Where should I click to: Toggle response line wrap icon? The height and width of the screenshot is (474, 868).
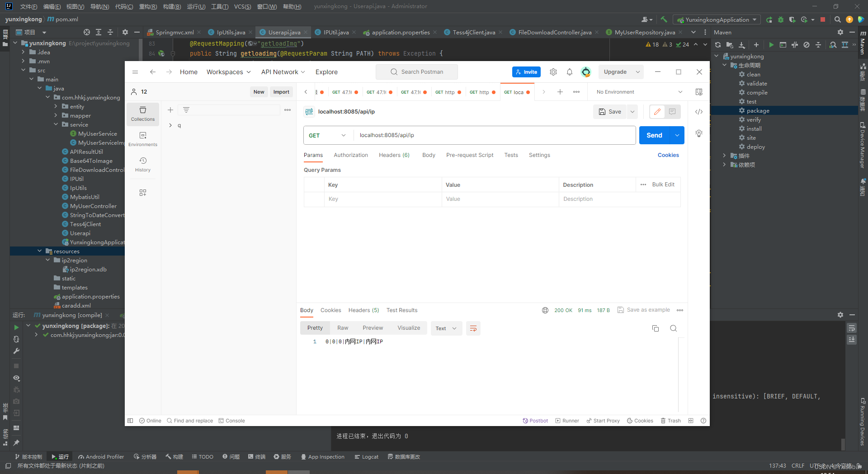coord(473,328)
